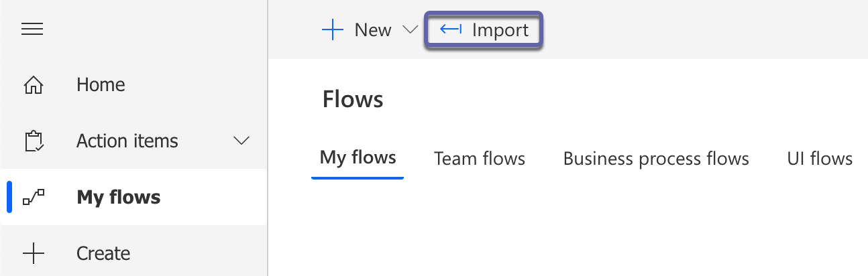868x276 pixels.
Task: Open My flows label in left navigation
Action: tap(119, 198)
